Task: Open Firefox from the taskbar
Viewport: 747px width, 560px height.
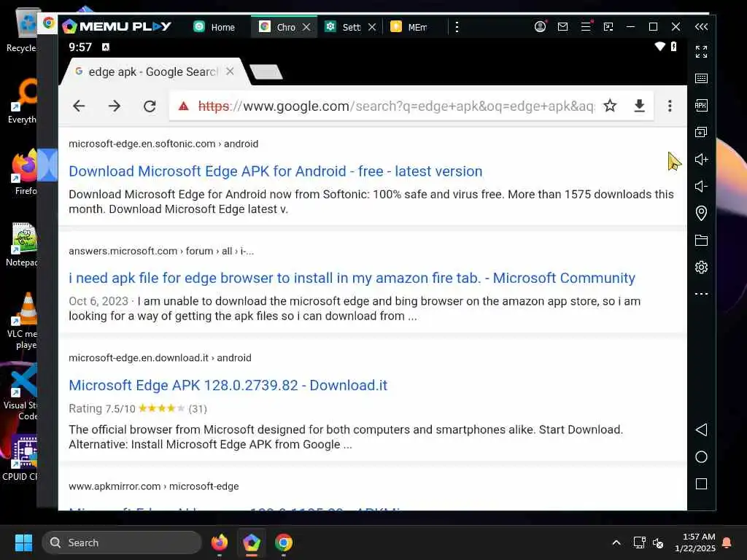Action: [219, 542]
